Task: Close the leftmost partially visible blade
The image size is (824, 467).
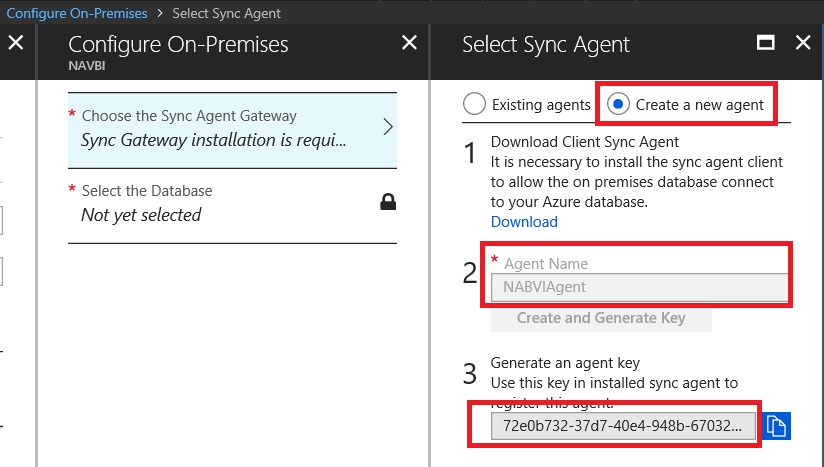Action: point(16,43)
